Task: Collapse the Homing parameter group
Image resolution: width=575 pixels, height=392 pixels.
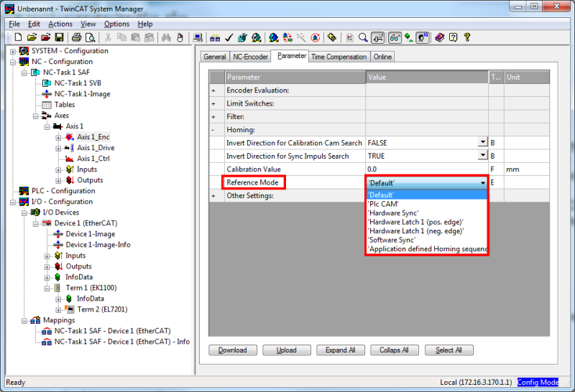Action: pos(213,130)
